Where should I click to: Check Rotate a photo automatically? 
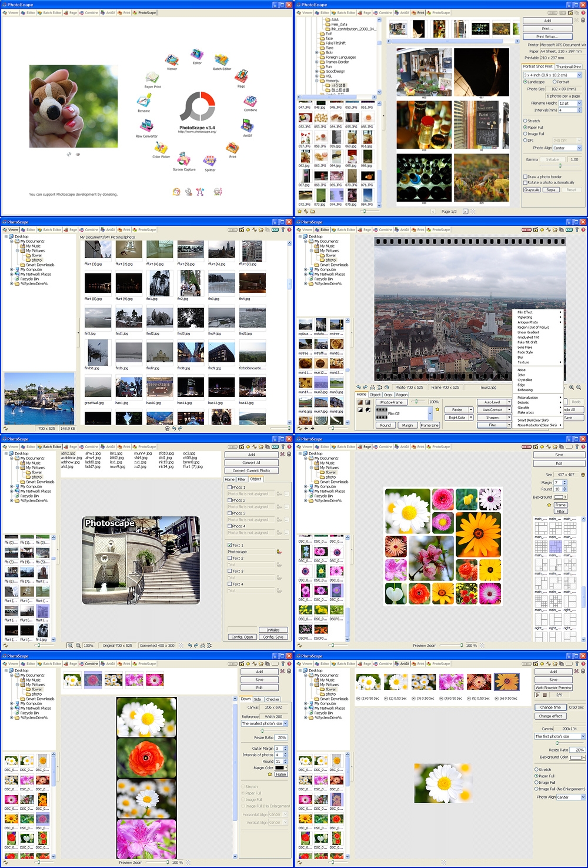525,182
